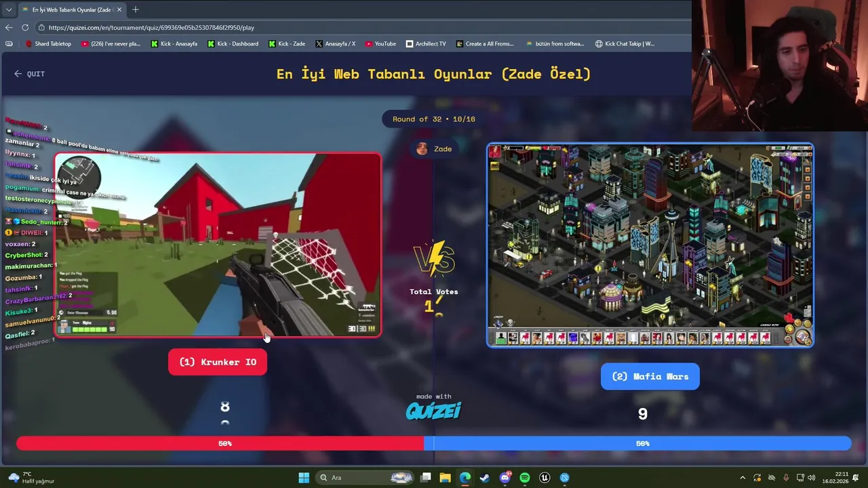
Task: Click the VS lightning emblem
Action: 433,258
